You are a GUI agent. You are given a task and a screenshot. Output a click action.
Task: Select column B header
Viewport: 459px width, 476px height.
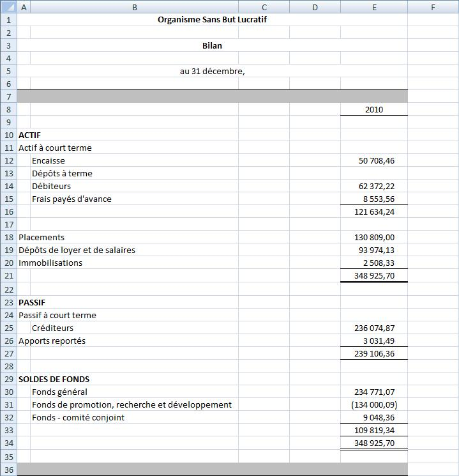pos(134,7)
